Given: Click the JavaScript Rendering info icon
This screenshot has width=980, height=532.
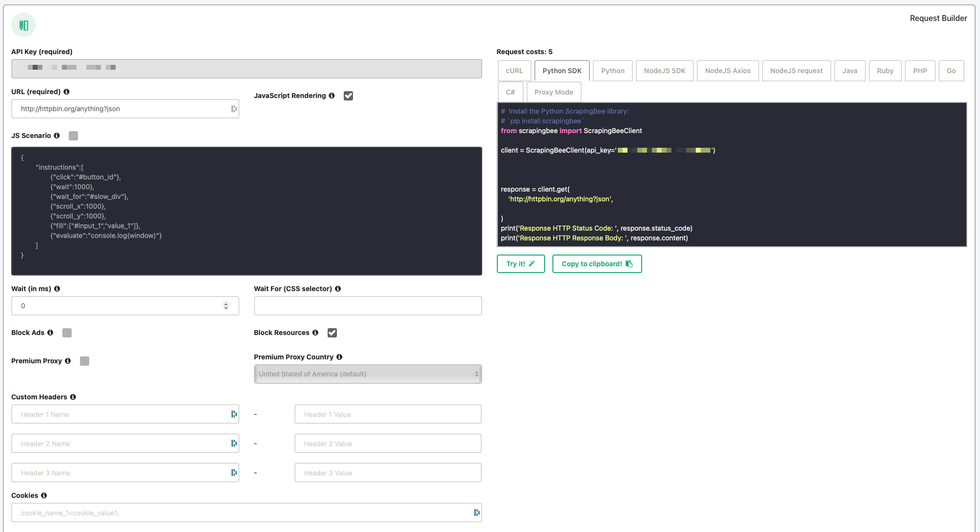Looking at the screenshot, I should click(332, 96).
